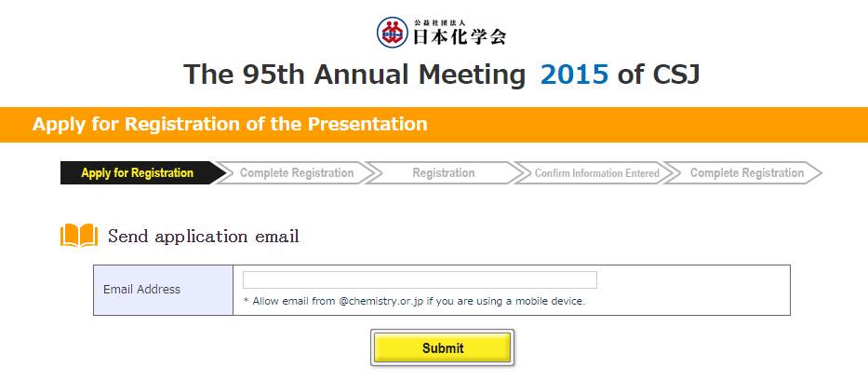Click the @chemistry.or.jp mobile device note
The height and width of the screenshot is (381, 868).
[414, 302]
